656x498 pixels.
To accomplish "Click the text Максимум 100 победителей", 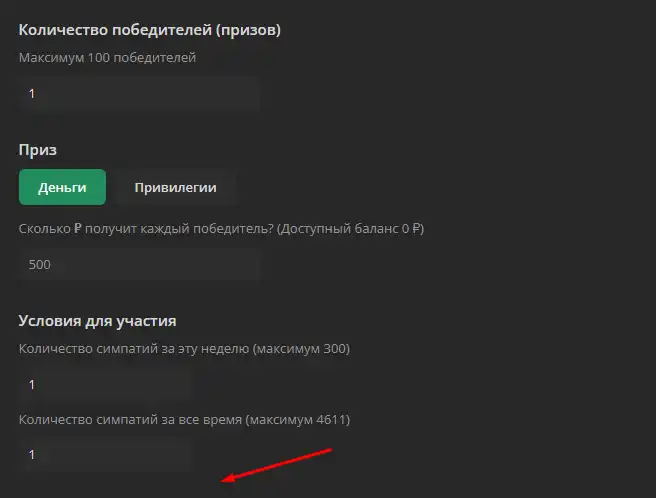I will coord(107,57).
